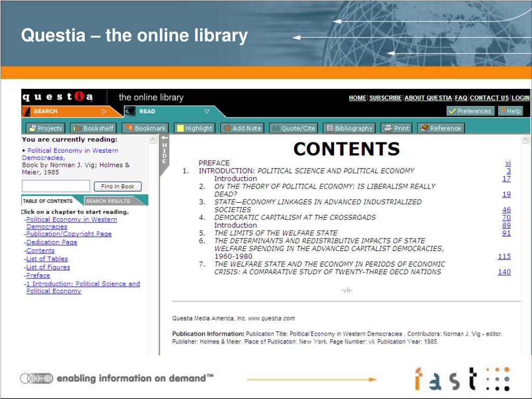
Task: Click the Add Note button
Action: 242,128
